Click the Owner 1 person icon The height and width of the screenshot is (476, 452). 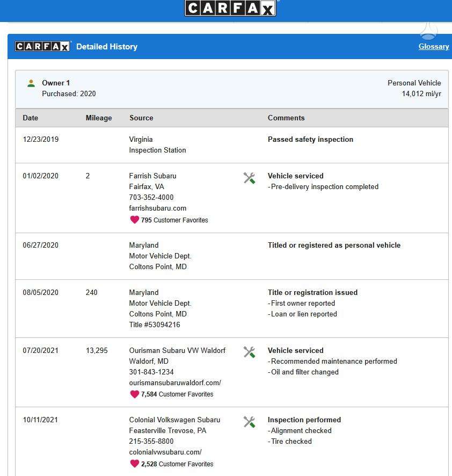coord(31,83)
